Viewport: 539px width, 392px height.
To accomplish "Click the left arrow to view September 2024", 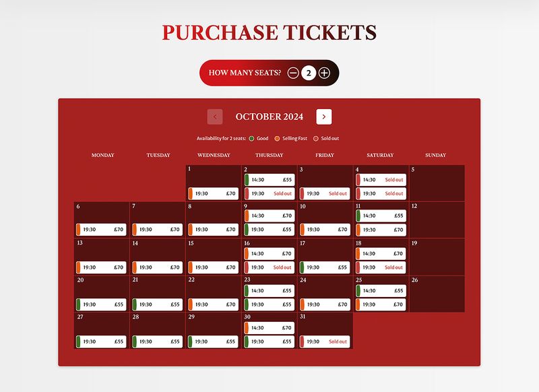I will click(x=214, y=117).
